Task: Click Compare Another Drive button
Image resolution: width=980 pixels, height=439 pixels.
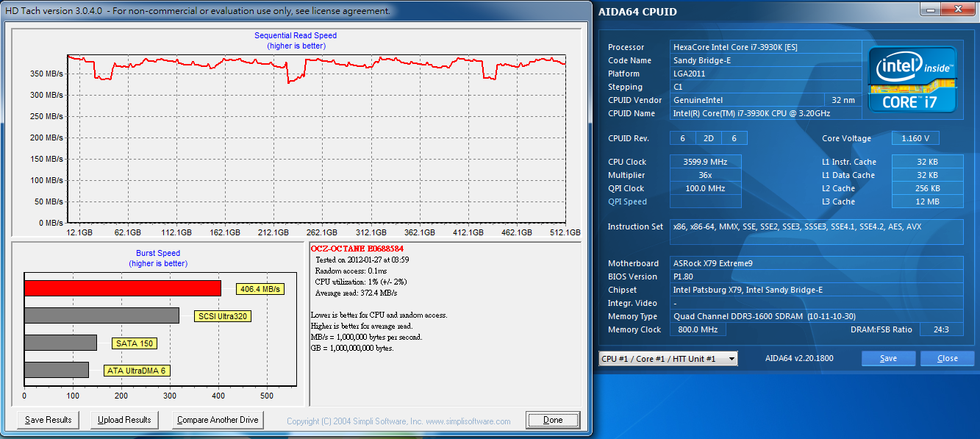Action: [x=218, y=420]
